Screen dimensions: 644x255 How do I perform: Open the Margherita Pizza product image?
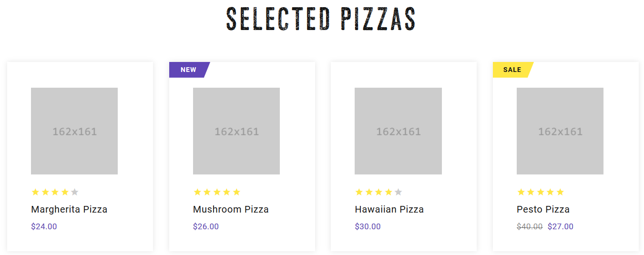74,131
